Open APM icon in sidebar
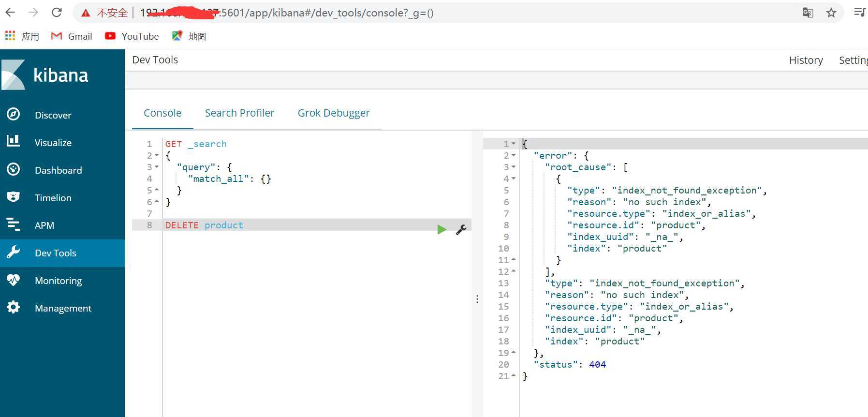Screen dimensions: 868x417 14,224
